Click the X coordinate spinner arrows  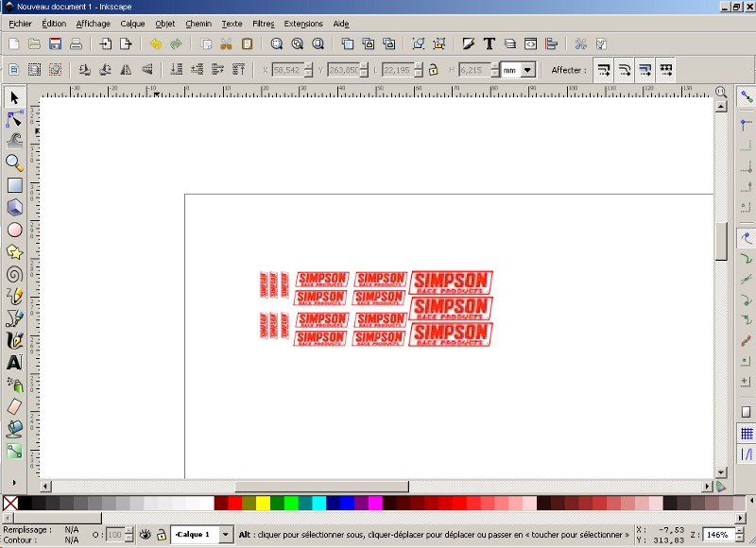309,70
